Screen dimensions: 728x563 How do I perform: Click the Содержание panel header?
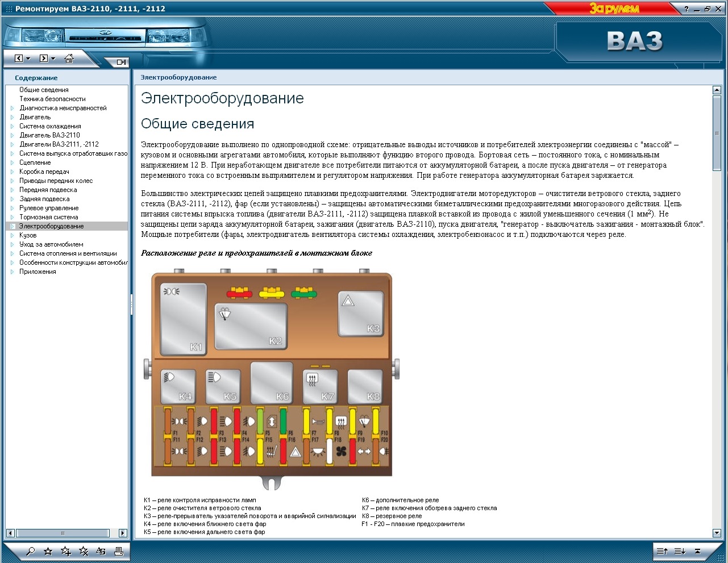36,78
